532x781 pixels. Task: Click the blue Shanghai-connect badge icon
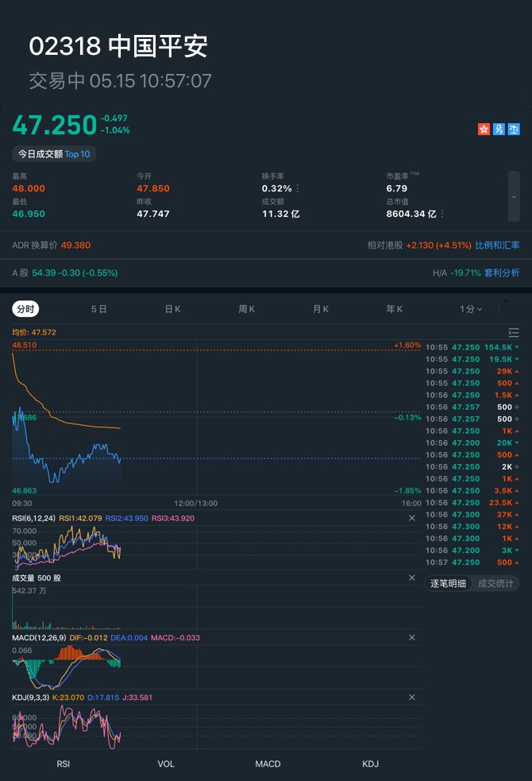pyautogui.click(x=499, y=130)
